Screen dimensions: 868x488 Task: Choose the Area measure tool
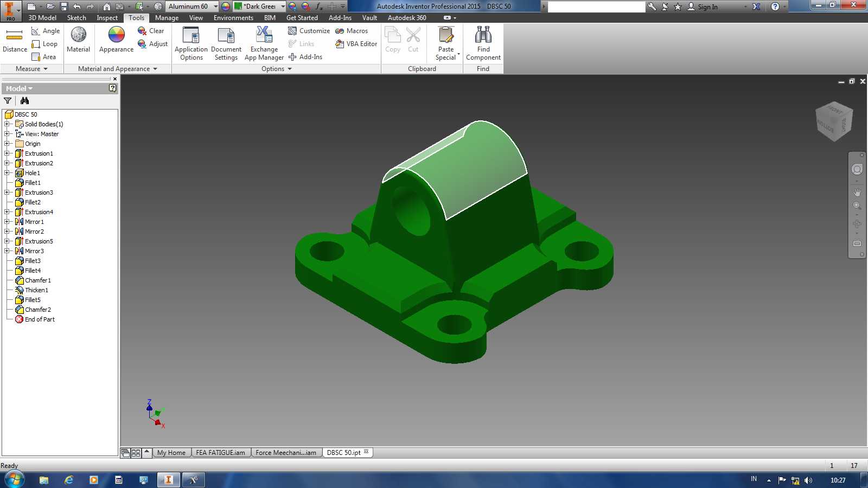coord(44,57)
